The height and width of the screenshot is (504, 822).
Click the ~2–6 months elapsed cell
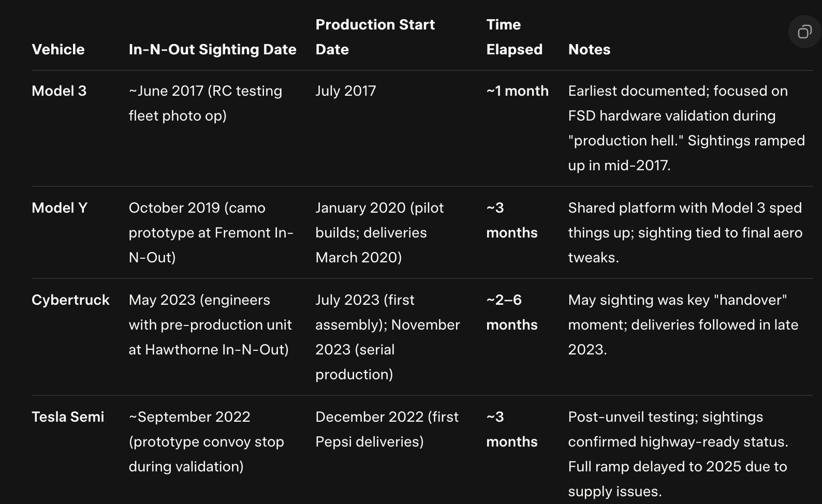click(512, 313)
